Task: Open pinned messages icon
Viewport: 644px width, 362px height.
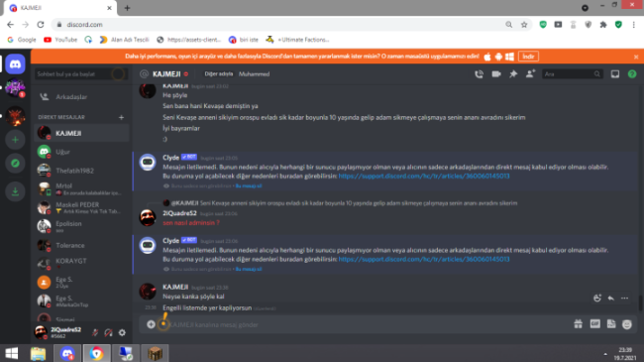Action: (x=513, y=74)
